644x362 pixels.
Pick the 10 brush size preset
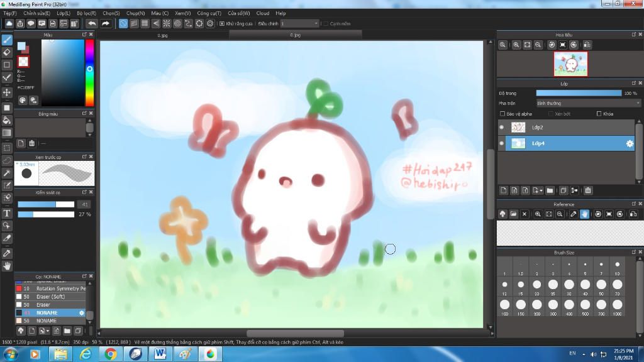(618, 267)
